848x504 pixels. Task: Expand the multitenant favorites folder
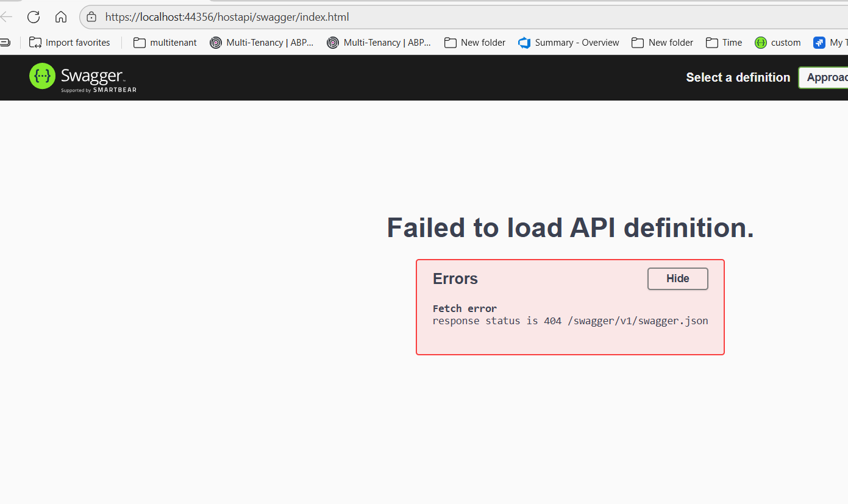tap(165, 43)
